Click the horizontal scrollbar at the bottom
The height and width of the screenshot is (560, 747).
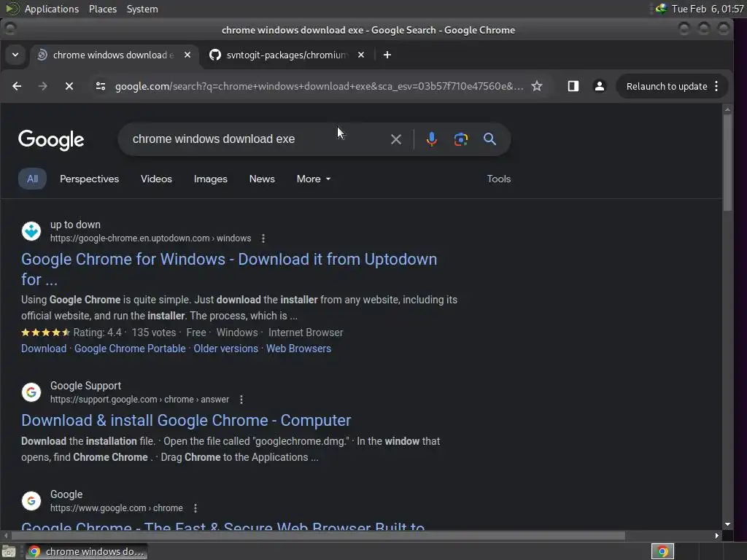[318, 536]
